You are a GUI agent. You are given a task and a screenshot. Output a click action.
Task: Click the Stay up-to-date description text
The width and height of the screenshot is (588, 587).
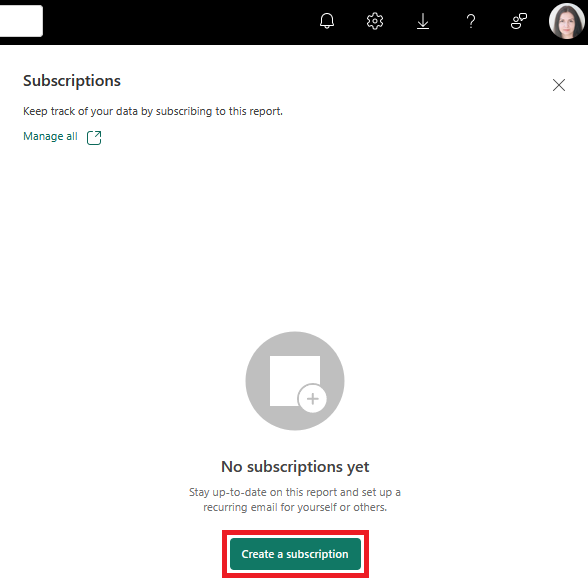pos(295,492)
